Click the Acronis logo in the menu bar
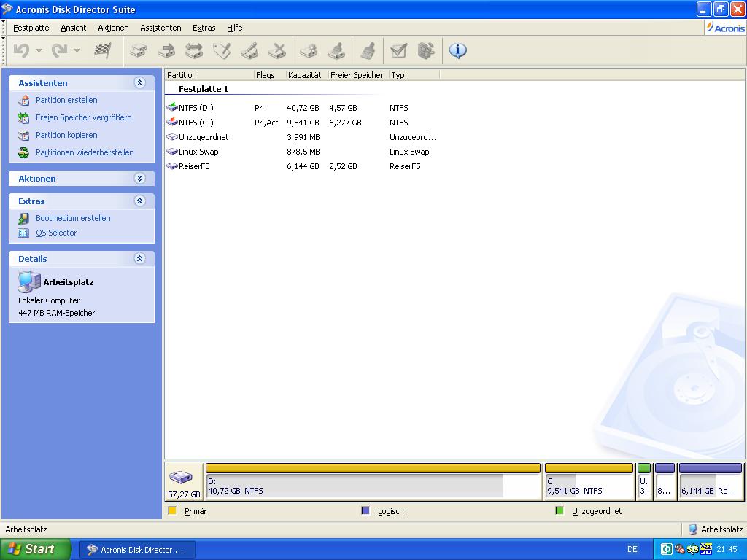 coord(725,28)
